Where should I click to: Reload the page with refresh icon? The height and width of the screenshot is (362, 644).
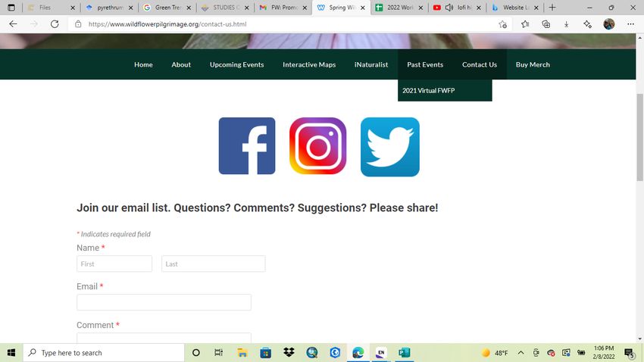click(55, 24)
